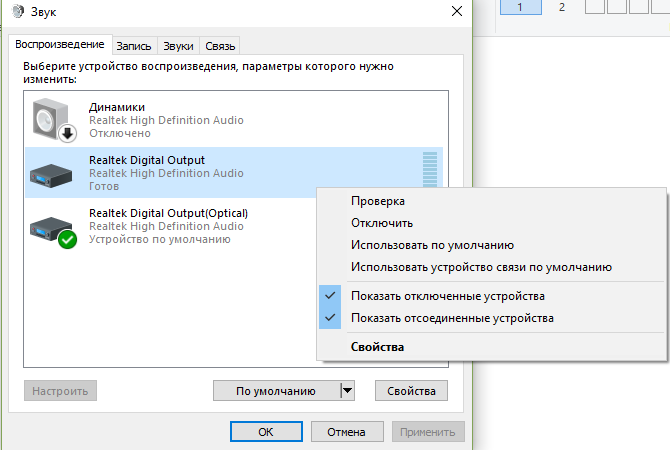Click the Отключено status text
The width and height of the screenshot is (670, 450).
coord(120,133)
